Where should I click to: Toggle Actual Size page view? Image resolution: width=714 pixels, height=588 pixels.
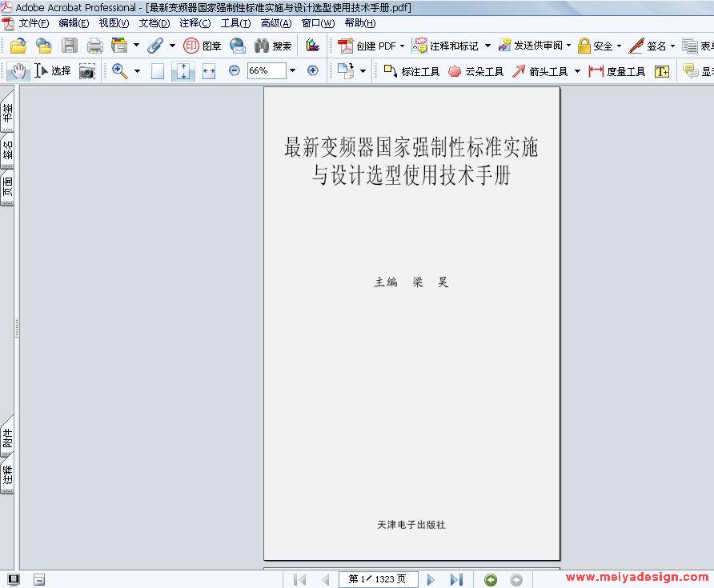(158, 71)
